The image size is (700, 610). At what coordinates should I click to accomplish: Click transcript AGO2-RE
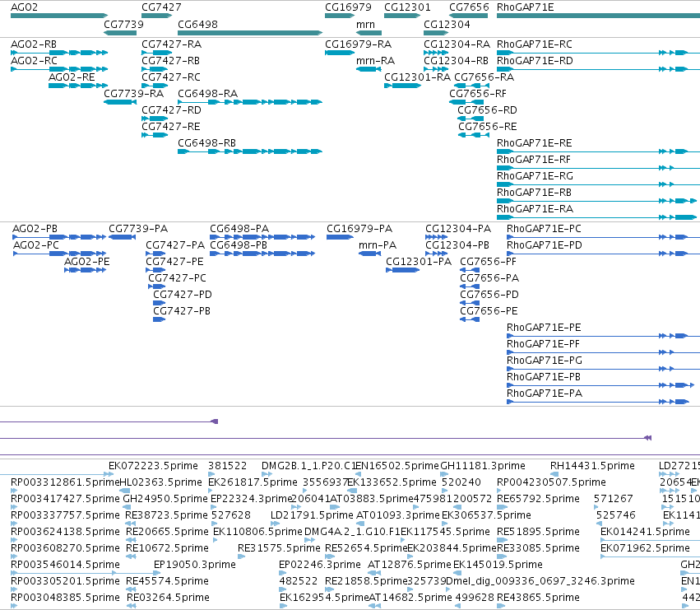(x=72, y=77)
